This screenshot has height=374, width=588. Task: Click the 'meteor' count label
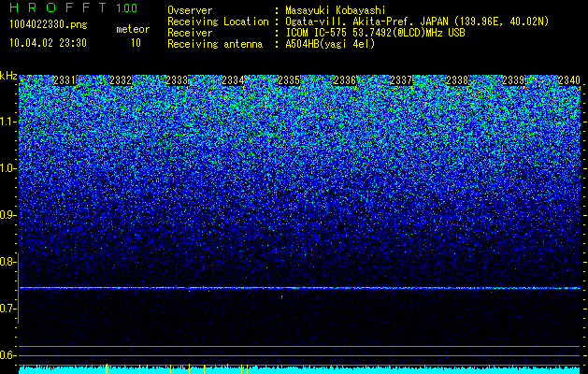[133, 29]
